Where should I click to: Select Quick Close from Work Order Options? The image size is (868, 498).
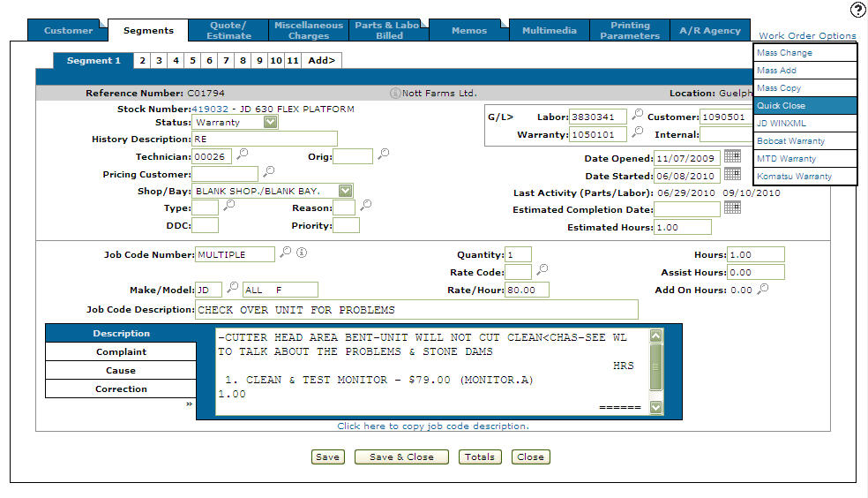(805, 105)
